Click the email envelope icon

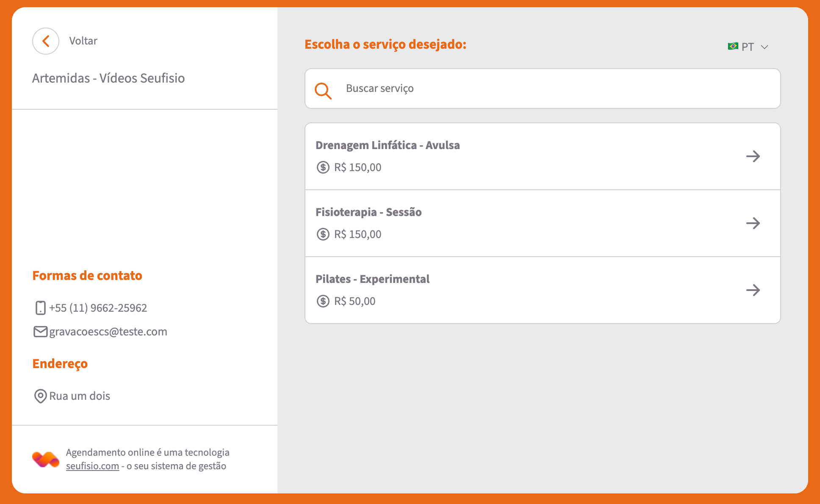click(x=40, y=332)
